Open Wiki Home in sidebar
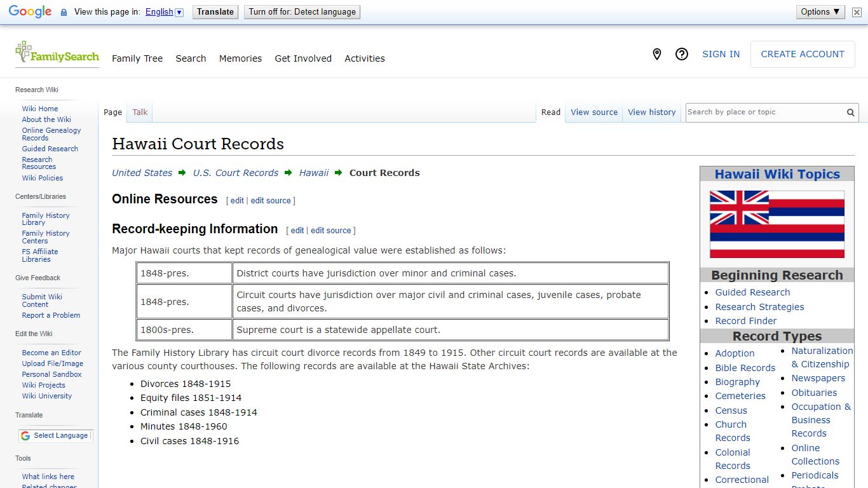The height and width of the screenshot is (488, 868). pos(40,109)
